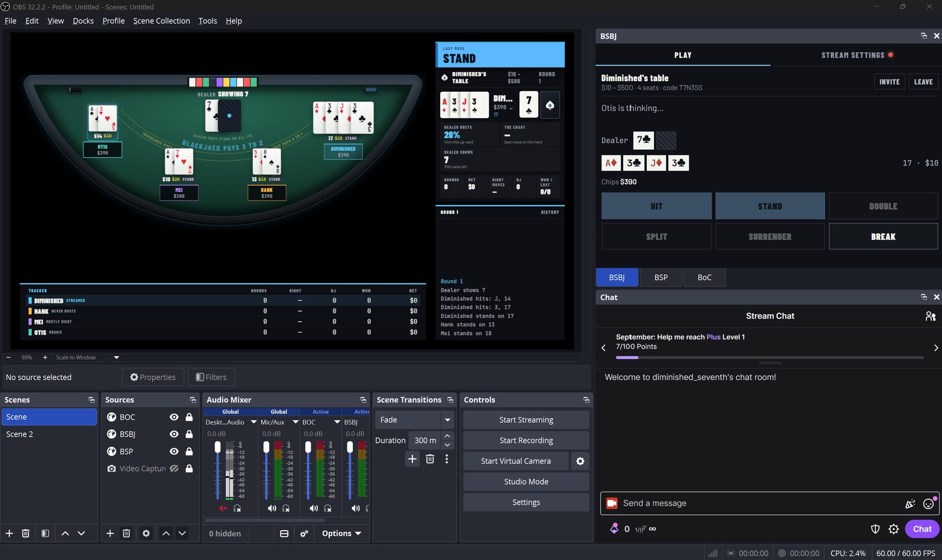This screenshot has width=942, height=560.
Task: Add a new scene with plus icon
Action: [9, 533]
